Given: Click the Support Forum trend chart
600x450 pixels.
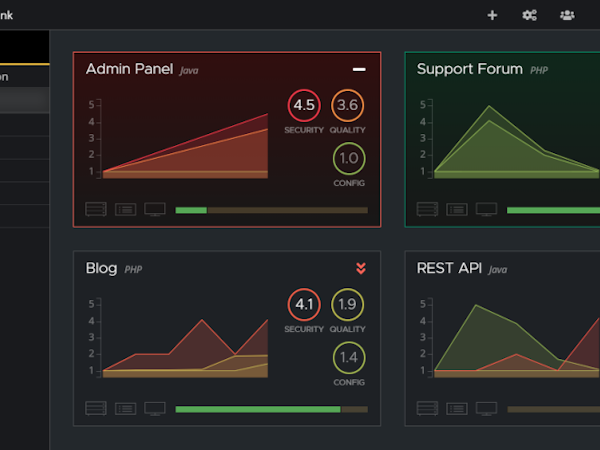Looking at the screenshot, I should [x=509, y=139].
